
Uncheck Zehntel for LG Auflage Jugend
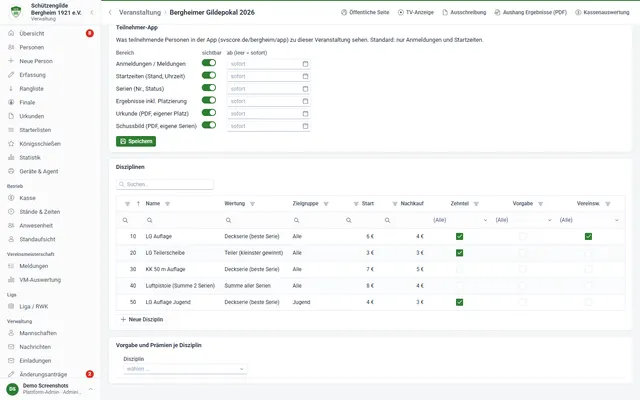coord(460,302)
